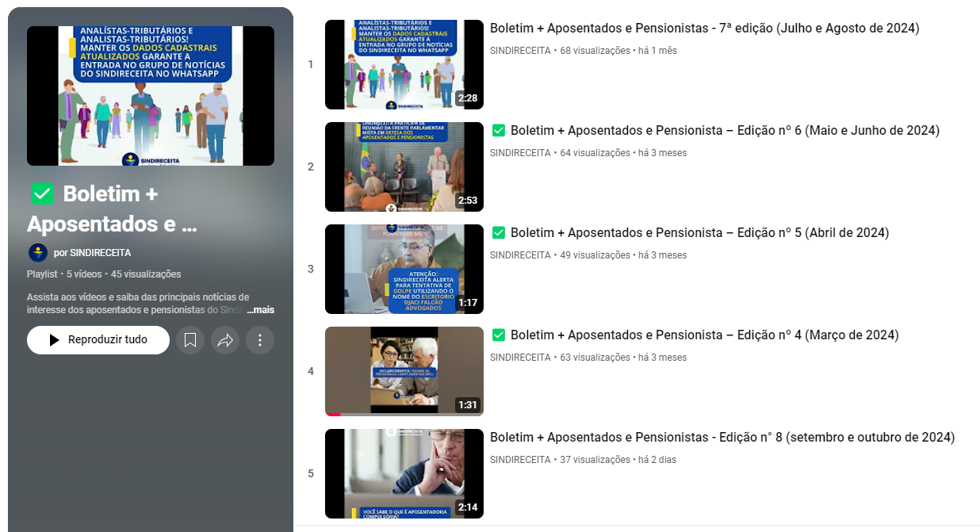This screenshot has width=980, height=532.
Task: Click the red progress bar on Edição nº 4
Action: pyautogui.click(x=333, y=414)
